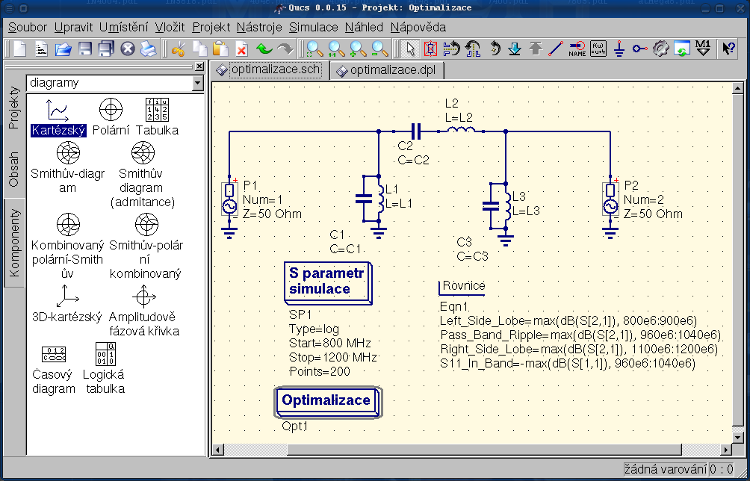Activate the select pointer tool
The width and height of the screenshot is (750, 481).
click(409, 48)
